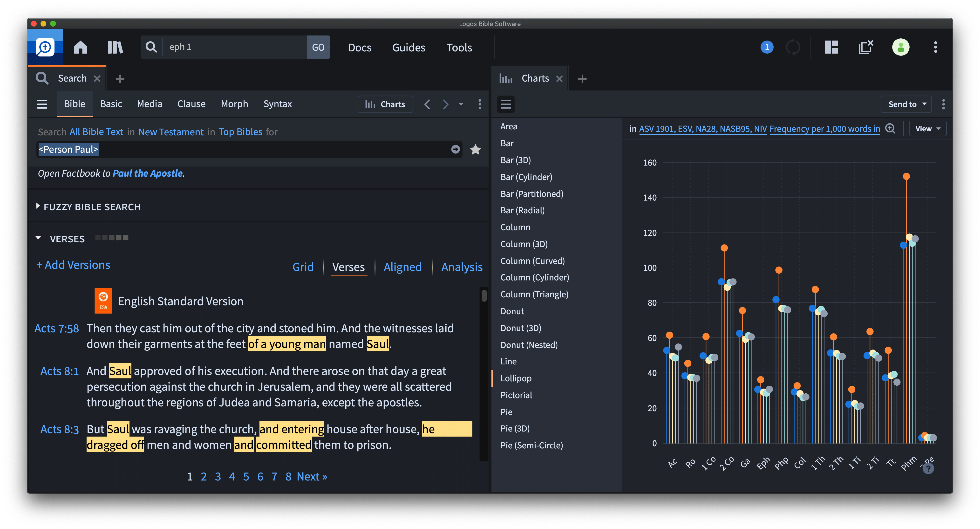This screenshot has height=529, width=980.
Task: Click the magnifier search icon in command bar
Action: (x=151, y=47)
